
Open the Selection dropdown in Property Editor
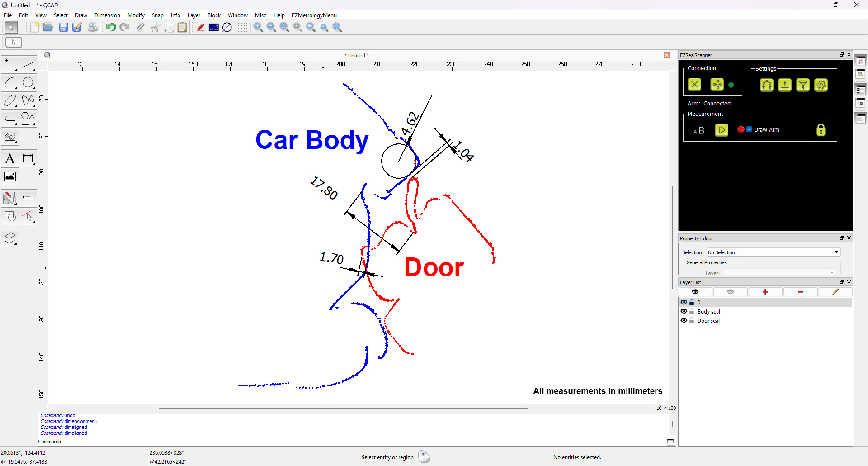[x=837, y=252]
